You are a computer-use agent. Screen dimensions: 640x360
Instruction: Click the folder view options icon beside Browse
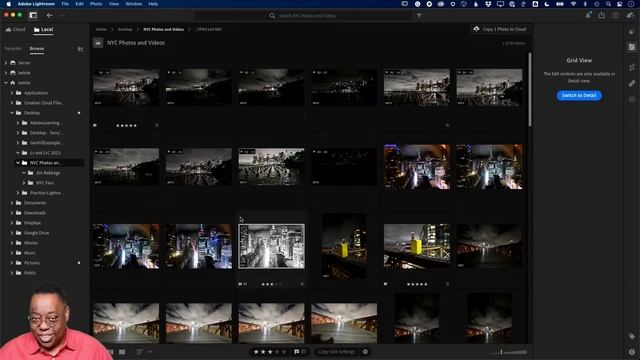[x=80, y=49]
